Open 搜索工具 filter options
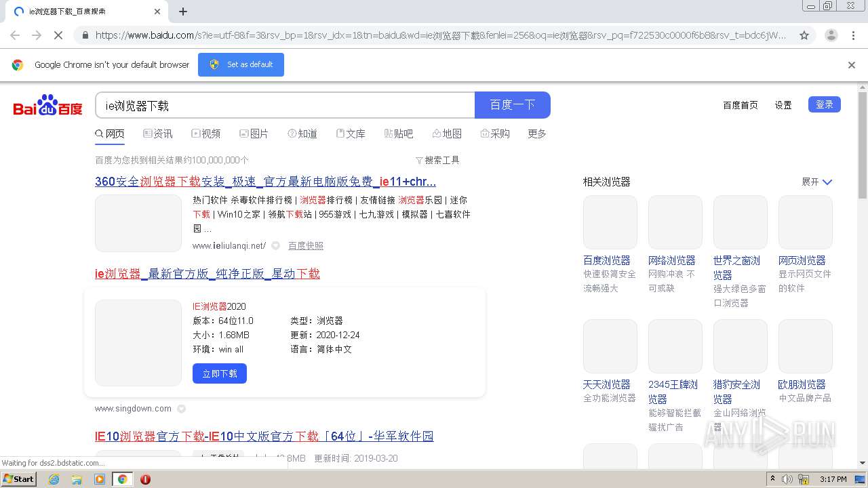Image resolution: width=868 pixels, height=488 pixels. click(437, 160)
